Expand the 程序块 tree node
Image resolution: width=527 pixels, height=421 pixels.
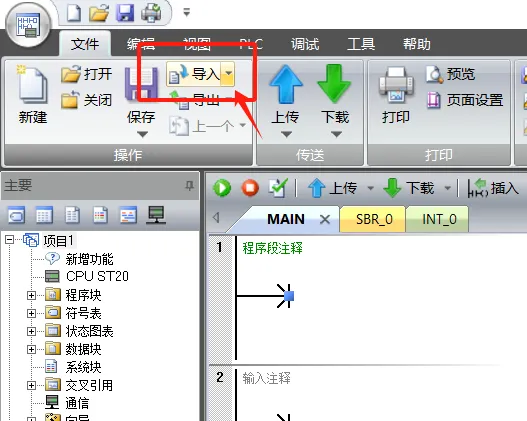(x=31, y=295)
